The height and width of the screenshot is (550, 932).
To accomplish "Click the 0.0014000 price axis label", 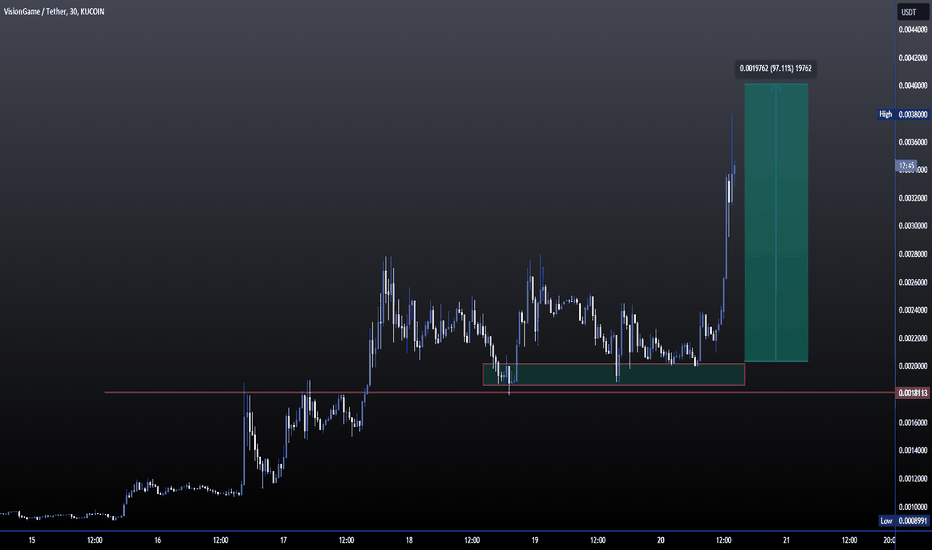I will [x=912, y=451].
